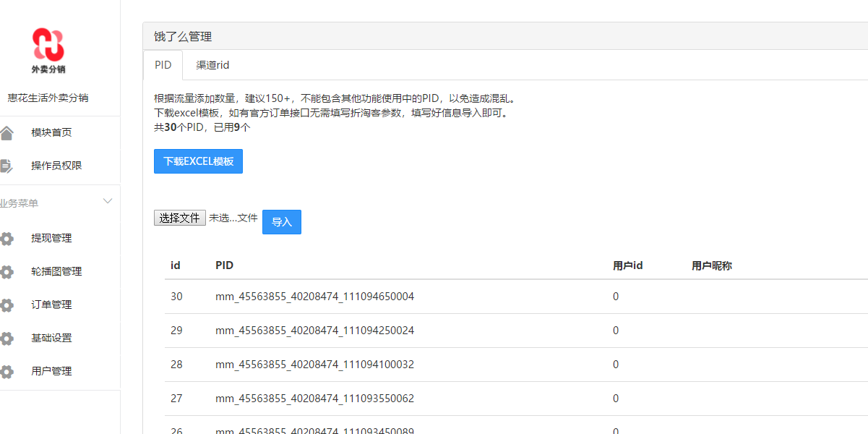This screenshot has height=434, width=868.
Task: Click the gear icon beside 轮插图管理
Action: click(7, 272)
